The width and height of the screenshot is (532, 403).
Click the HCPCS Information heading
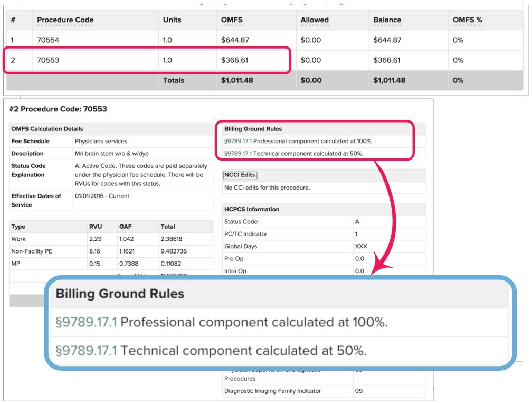[252, 210]
